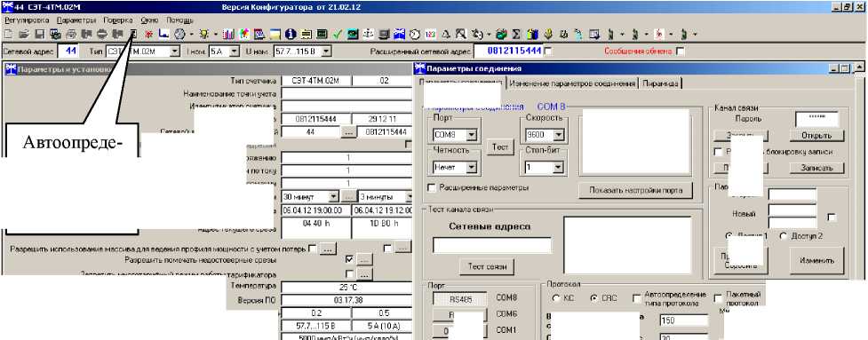The width and height of the screenshot is (868, 340).
Task: Open the Помощь menu
Action: 180,20
